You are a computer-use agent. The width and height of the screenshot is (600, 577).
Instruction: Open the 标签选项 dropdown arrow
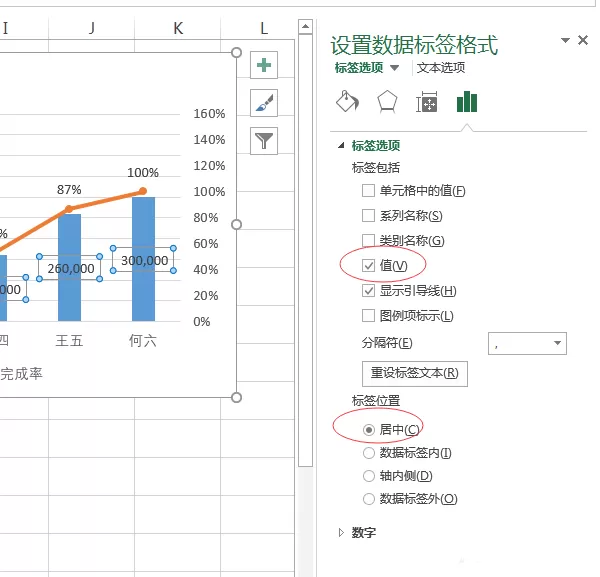395,68
